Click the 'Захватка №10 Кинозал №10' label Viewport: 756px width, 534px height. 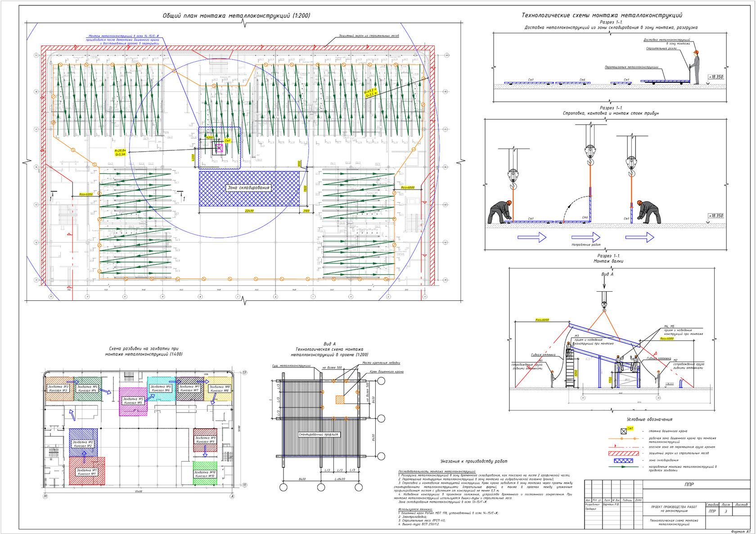205,474
